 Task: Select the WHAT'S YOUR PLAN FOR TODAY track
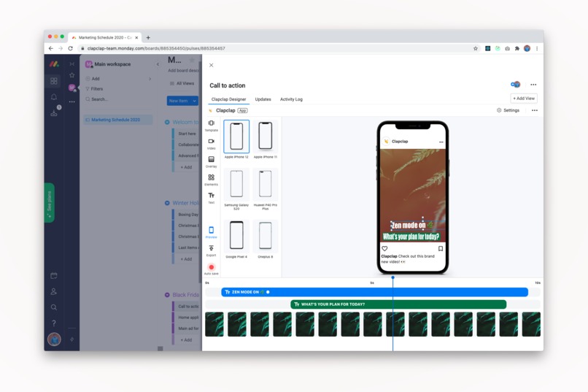398,304
